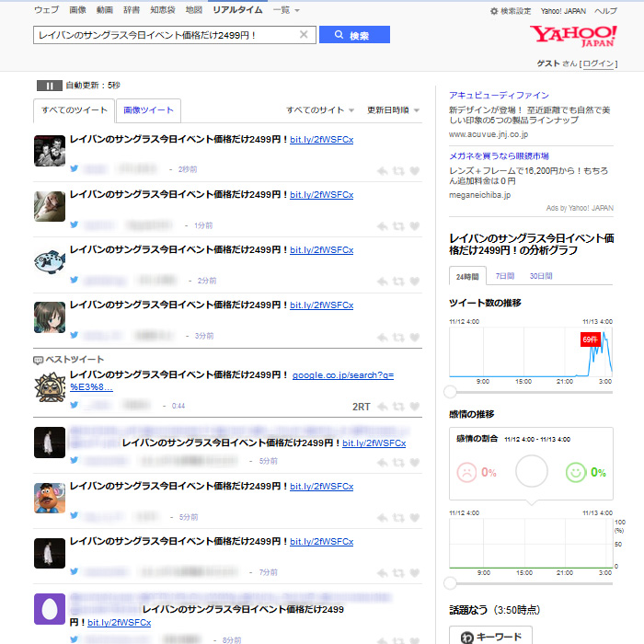This screenshot has width=644, height=644.
Task: Switch to the 画像ツイート tab
Action: point(148,110)
